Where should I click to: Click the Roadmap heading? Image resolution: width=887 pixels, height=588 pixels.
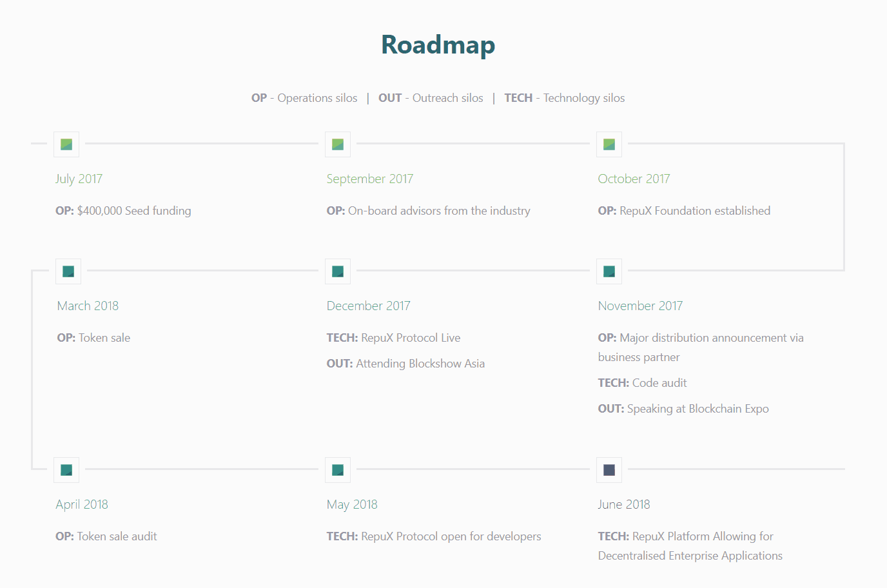tap(438, 45)
